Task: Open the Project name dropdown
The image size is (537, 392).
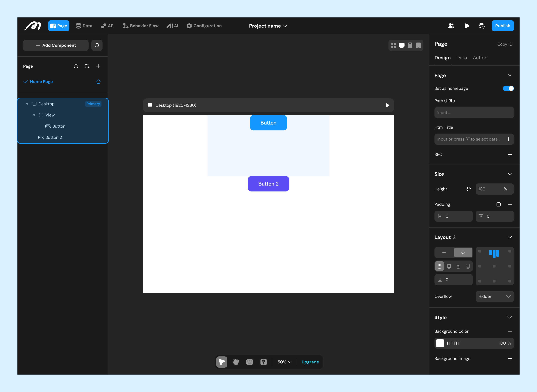Action: pyautogui.click(x=268, y=26)
